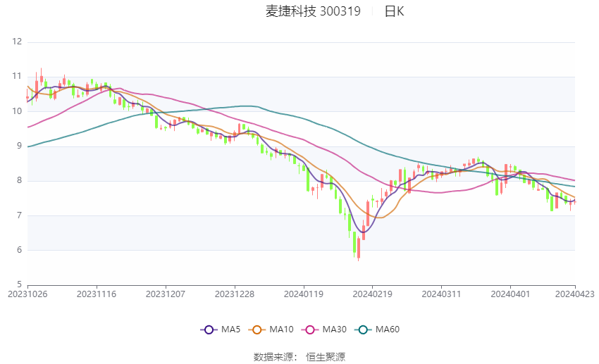Hide the MA60 series via its label
599x364 pixels.
coord(387,330)
